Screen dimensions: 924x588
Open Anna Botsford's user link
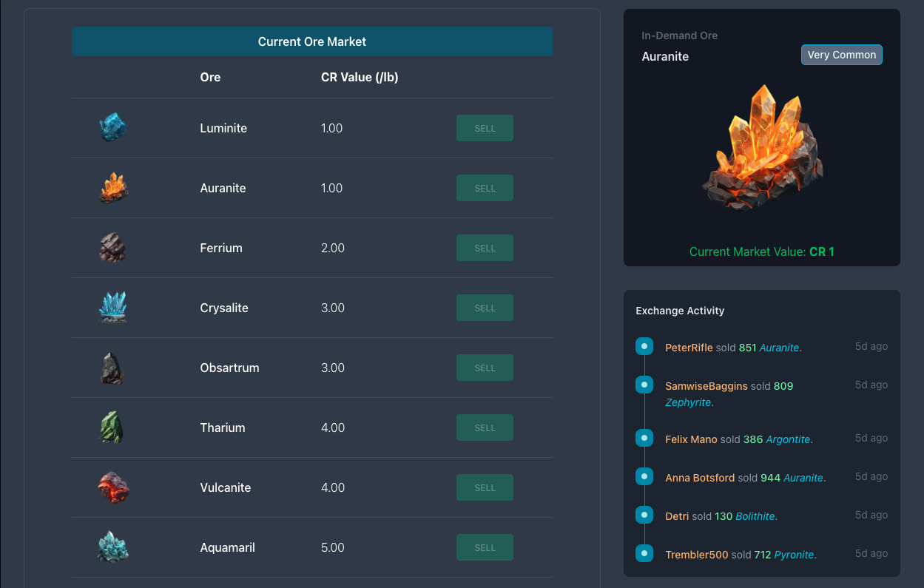700,478
